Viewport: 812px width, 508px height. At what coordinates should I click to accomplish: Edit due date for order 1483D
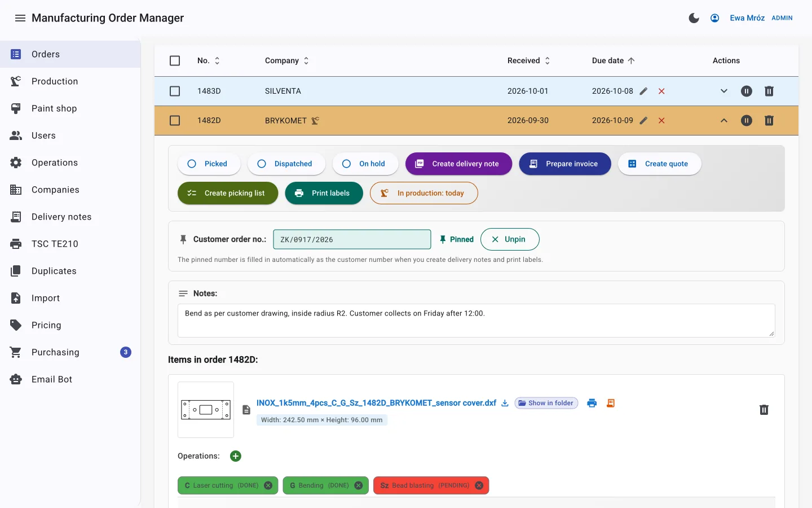coord(643,91)
